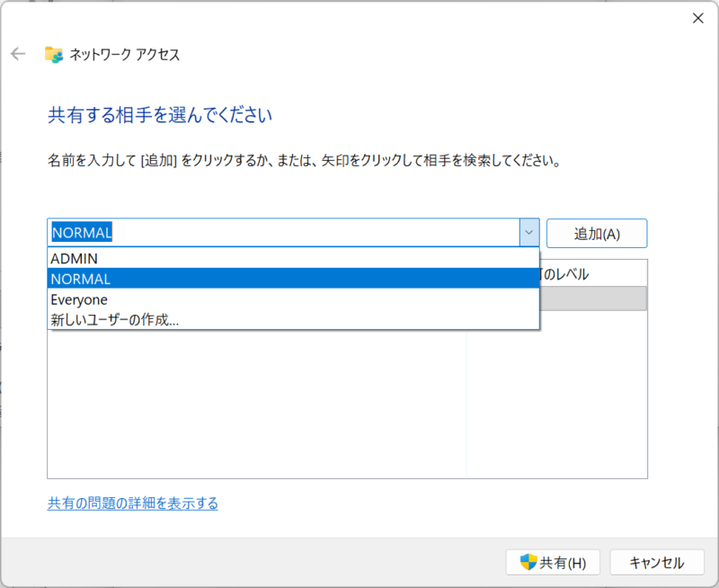The image size is (719, 588).
Task: Click inside the NORMAL name text field
Action: click(x=270, y=233)
